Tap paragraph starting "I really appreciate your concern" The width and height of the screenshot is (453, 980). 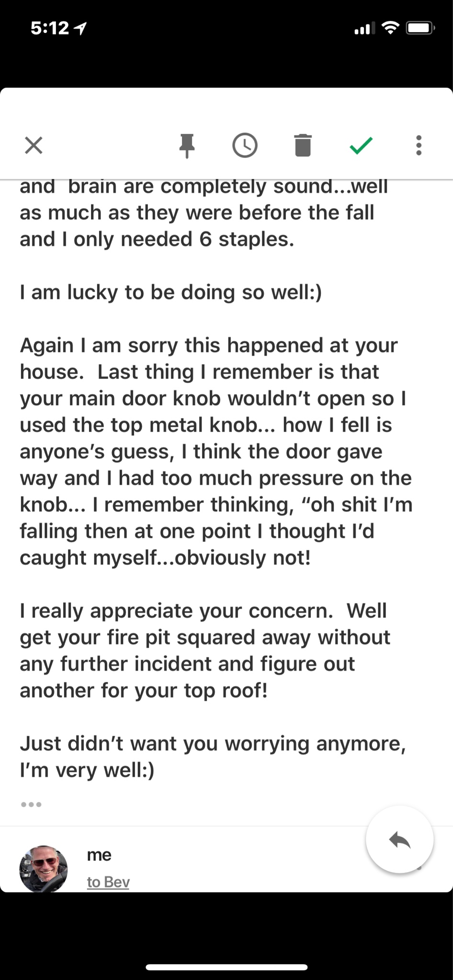coord(205,650)
